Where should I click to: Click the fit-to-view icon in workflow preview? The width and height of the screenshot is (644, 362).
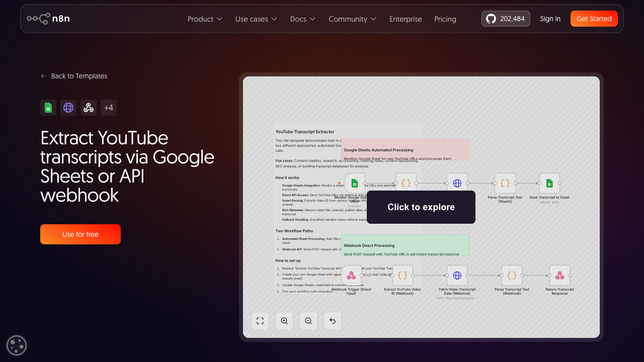coord(260,321)
